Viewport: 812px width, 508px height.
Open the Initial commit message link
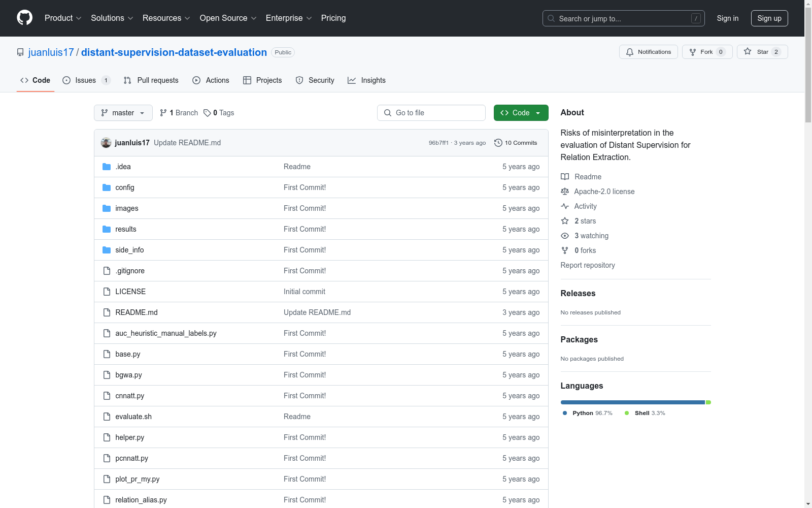(x=304, y=292)
